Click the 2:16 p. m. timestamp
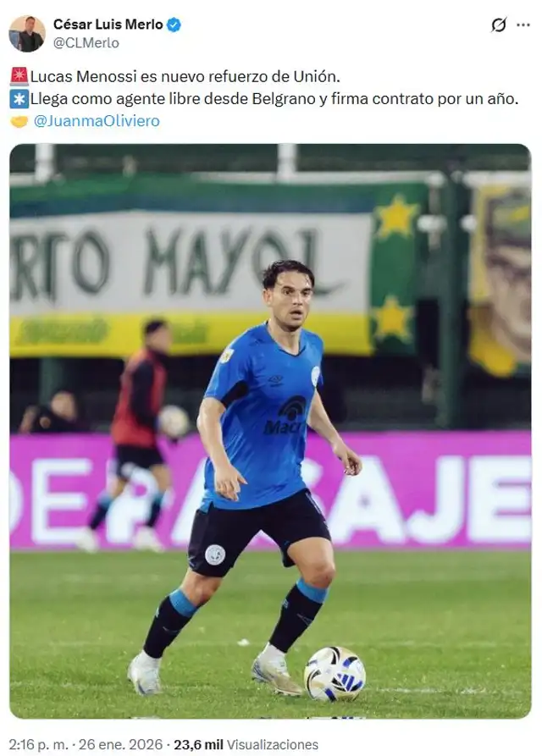 tap(39, 744)
